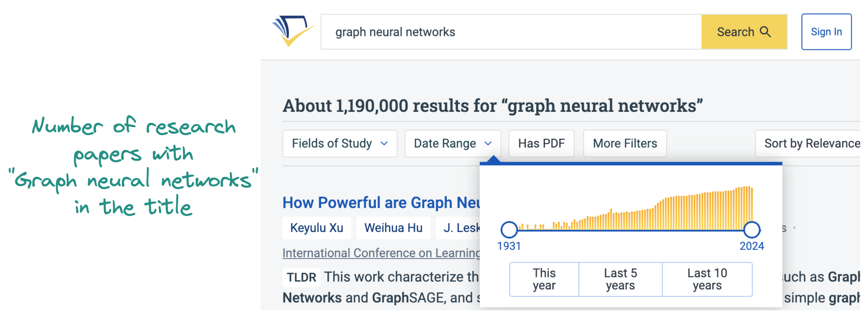Click the graph neural networks search field
This screenshot has width=868, height=318.
[x=511, y=32]
